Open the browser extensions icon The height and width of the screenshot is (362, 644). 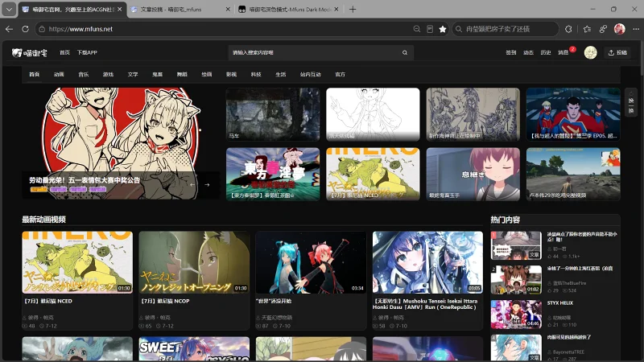click(x=568, y=29)
